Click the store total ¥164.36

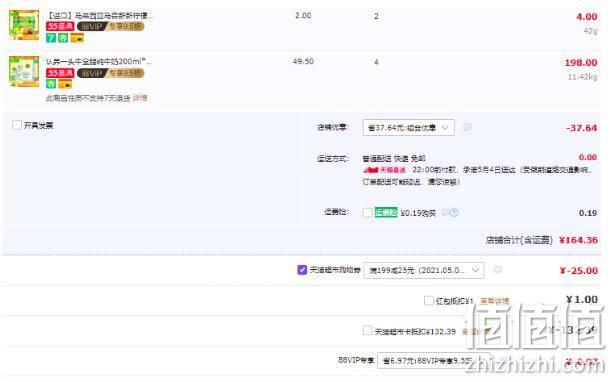pos(578,240)
